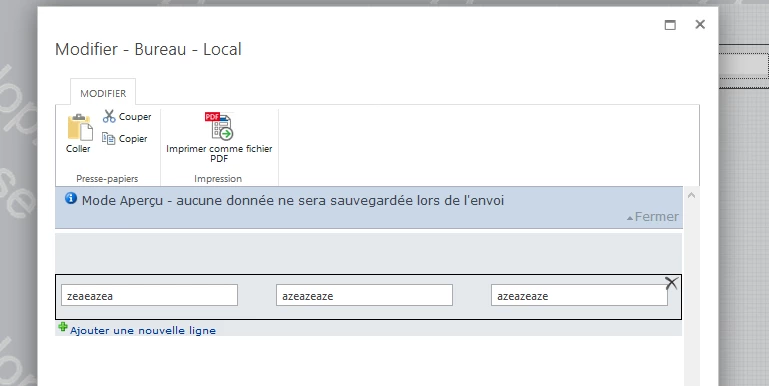Viewport: 769px width, 386px height.
Task: Click the middle azeazeaze text field
Action: pos(364,295)
